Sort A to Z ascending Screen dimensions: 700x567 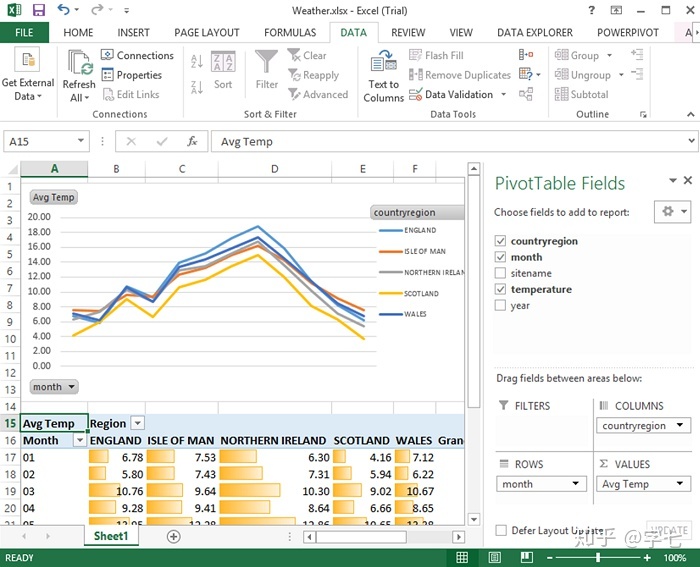[197, 61]
